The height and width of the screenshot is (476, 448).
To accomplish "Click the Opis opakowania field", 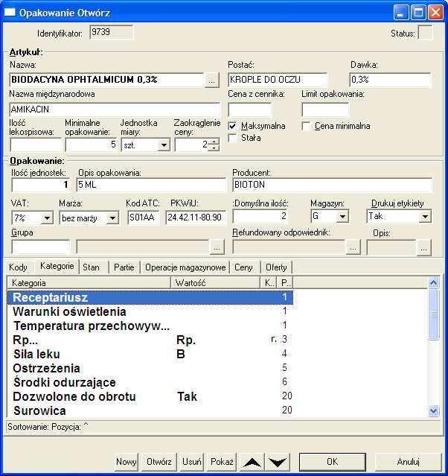I will pos(151,185).
